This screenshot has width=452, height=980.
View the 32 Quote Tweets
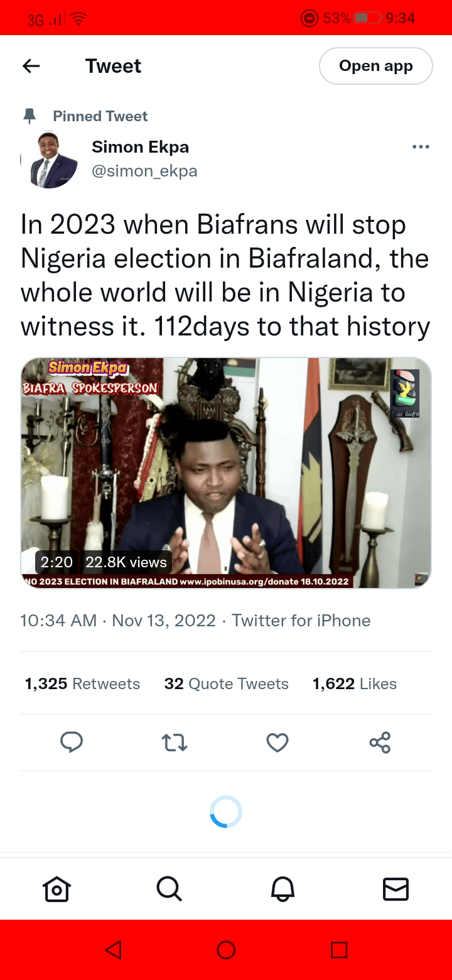click(226, 683)
